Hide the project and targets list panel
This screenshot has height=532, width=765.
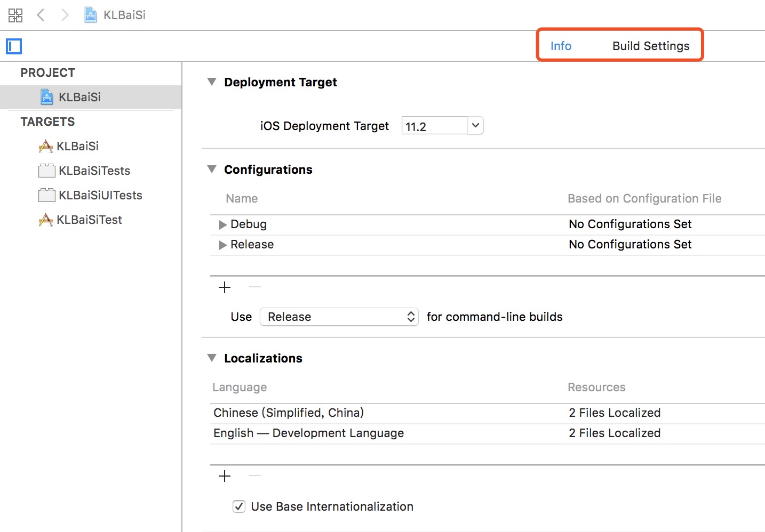pyautogui.click(x=14, y=46)
